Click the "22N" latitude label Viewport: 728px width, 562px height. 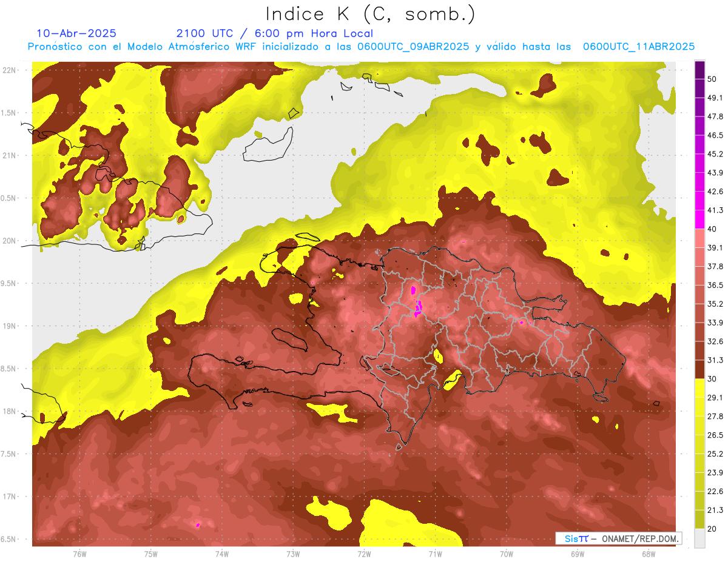[x=9, y=70]
